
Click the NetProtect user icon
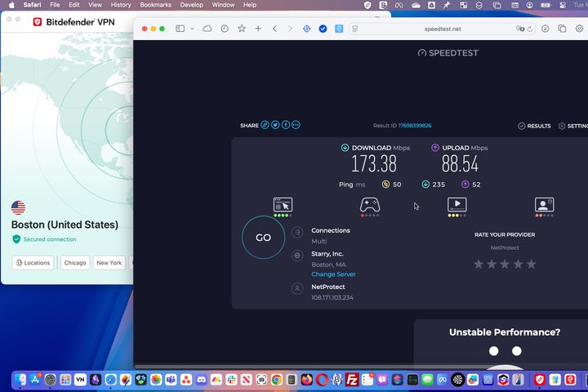pyautogui.click(x=297, y=288)
